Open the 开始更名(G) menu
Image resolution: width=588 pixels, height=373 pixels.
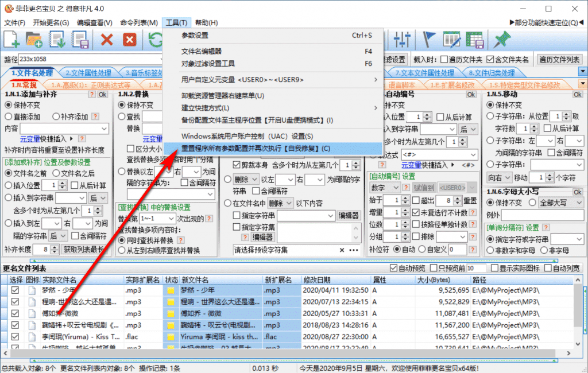click(x=51, y=22)
